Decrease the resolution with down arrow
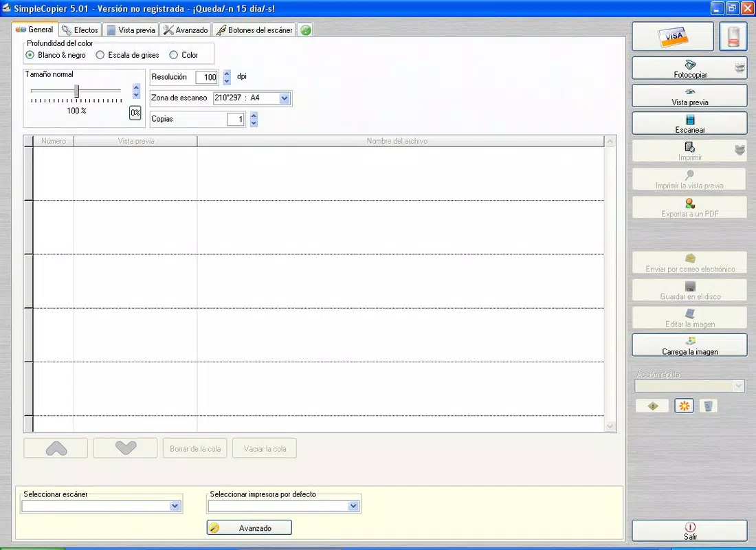 (227, 80)
